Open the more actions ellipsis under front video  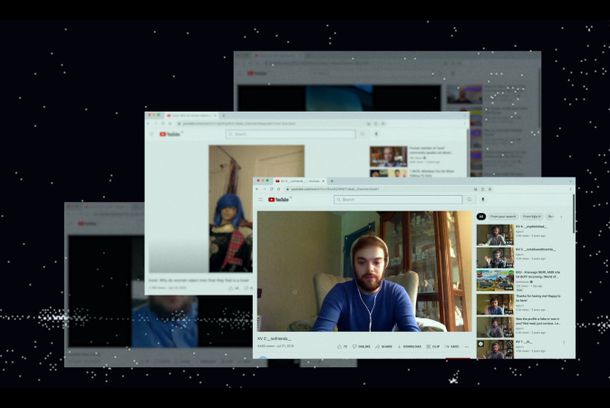466,346
